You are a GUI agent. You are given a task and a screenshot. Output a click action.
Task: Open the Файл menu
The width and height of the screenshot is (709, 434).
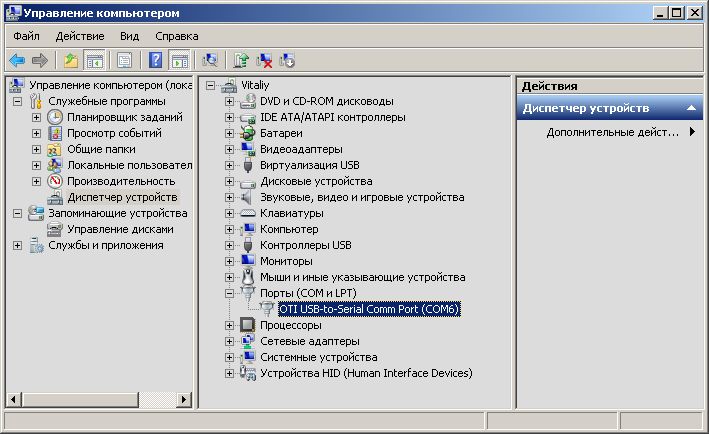26,36
